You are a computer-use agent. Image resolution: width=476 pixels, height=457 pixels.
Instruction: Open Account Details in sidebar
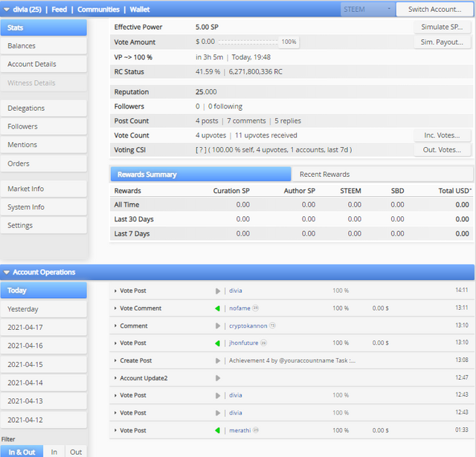click(x=44, y=65)
